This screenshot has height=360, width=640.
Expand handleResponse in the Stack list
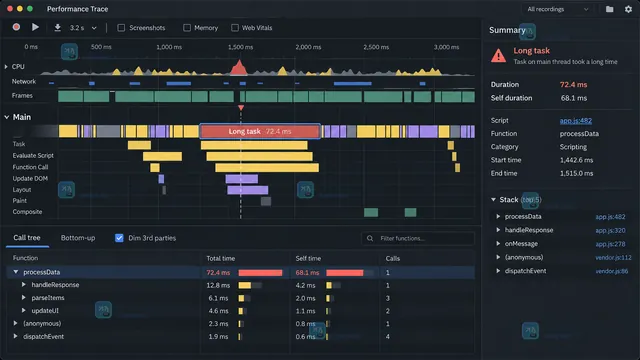(498, 230)
